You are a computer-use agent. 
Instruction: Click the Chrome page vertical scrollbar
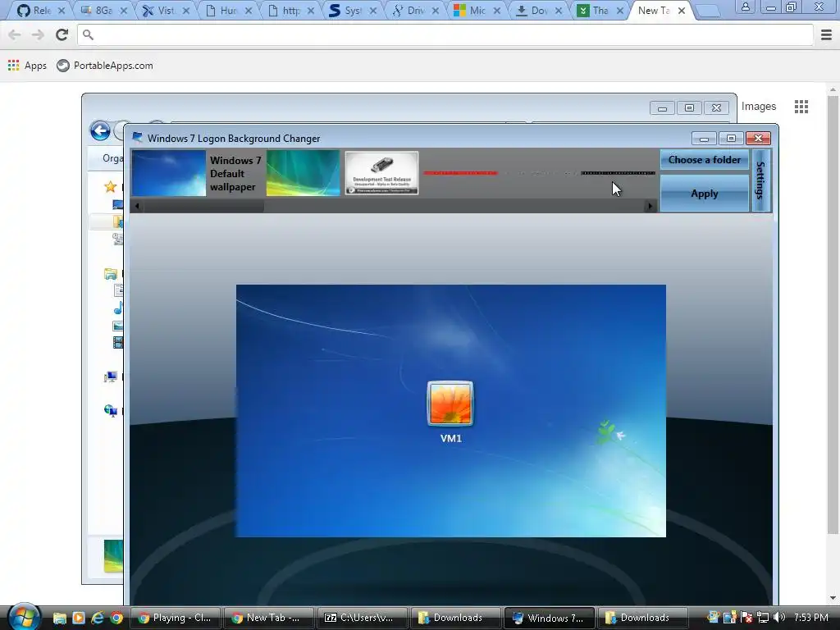tap(832, 314)
